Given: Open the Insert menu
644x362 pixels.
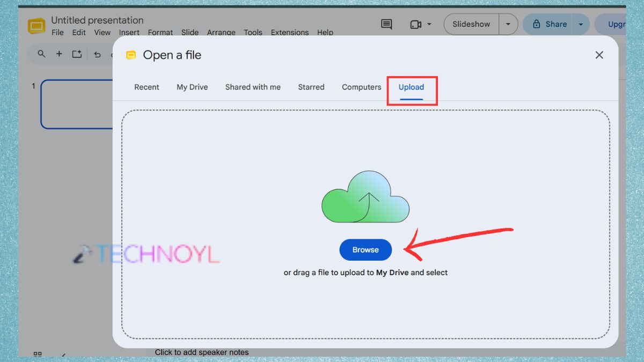Looking at the screenshot, I should pyautogui.click(x=129, y=32).
